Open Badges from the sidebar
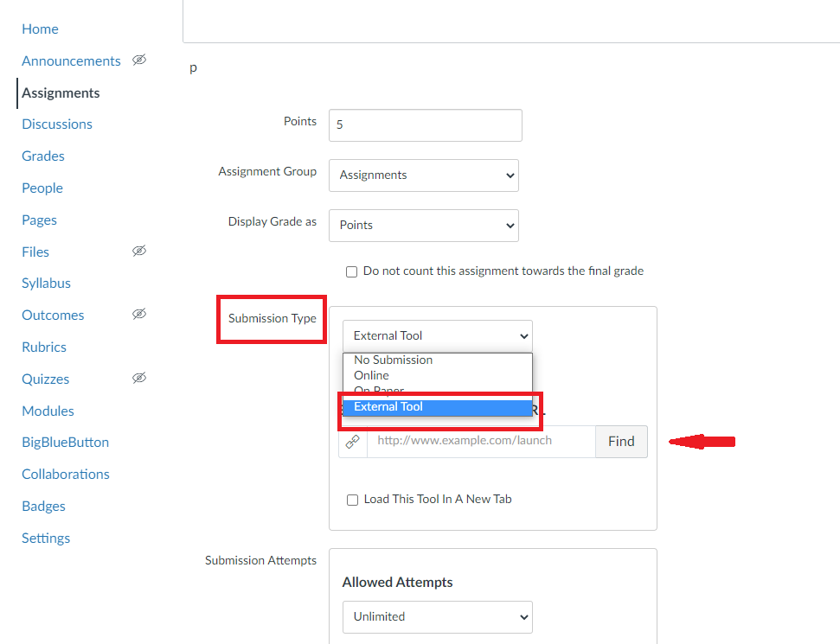840x644 pixels. click(x=43, y=507)
